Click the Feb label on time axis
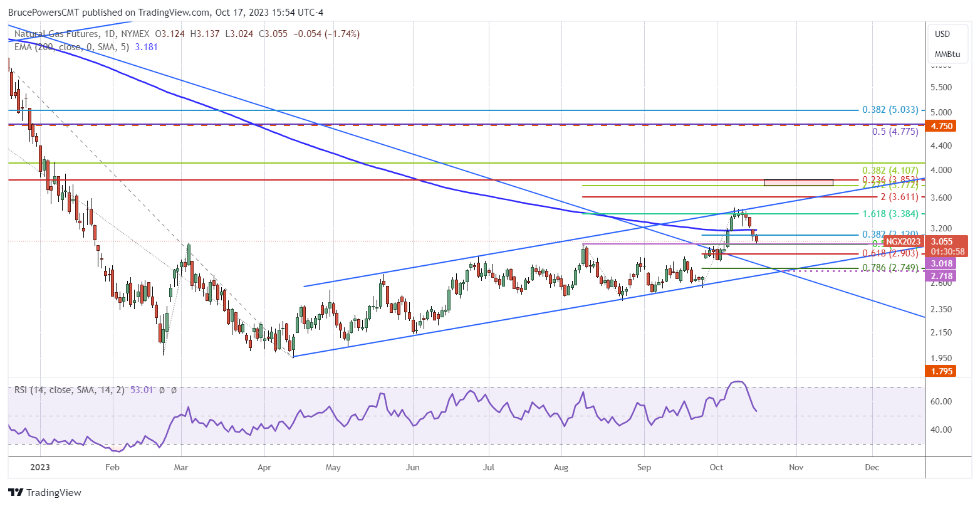The width and height of the screenshot is (980, 506). 112,467
